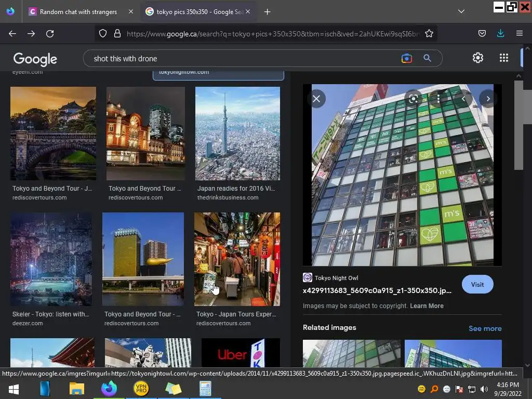
Task: Click deezer.com source text
Action: click(28, 323)
